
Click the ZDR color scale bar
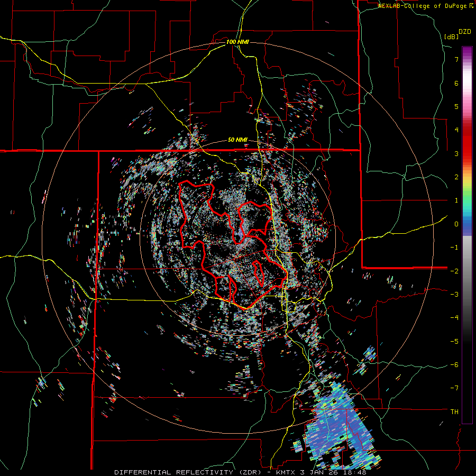(467, 235)
